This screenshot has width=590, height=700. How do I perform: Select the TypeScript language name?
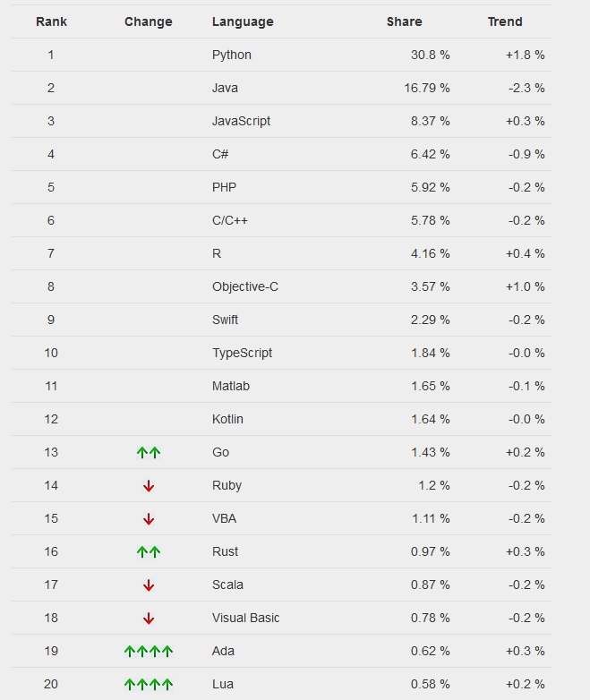pos(242,353)
